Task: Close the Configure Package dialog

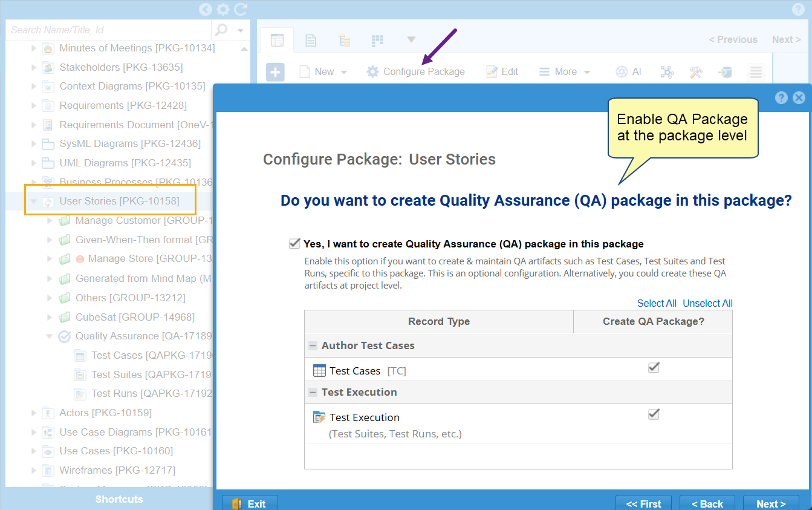Action: (799, 97)
